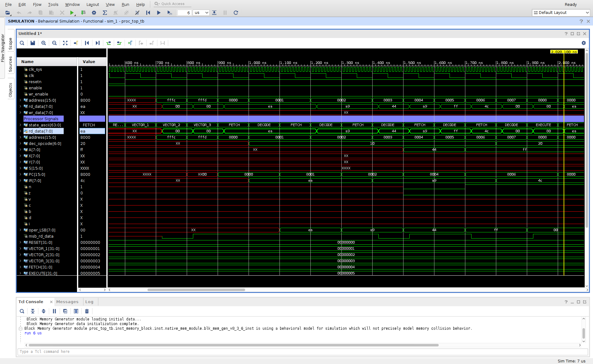Viewport: 593px width, 364px height.
Task: Click the waveform horizontal scrollbar thumb
Action: pyautogui.click(x=196, y=290)
